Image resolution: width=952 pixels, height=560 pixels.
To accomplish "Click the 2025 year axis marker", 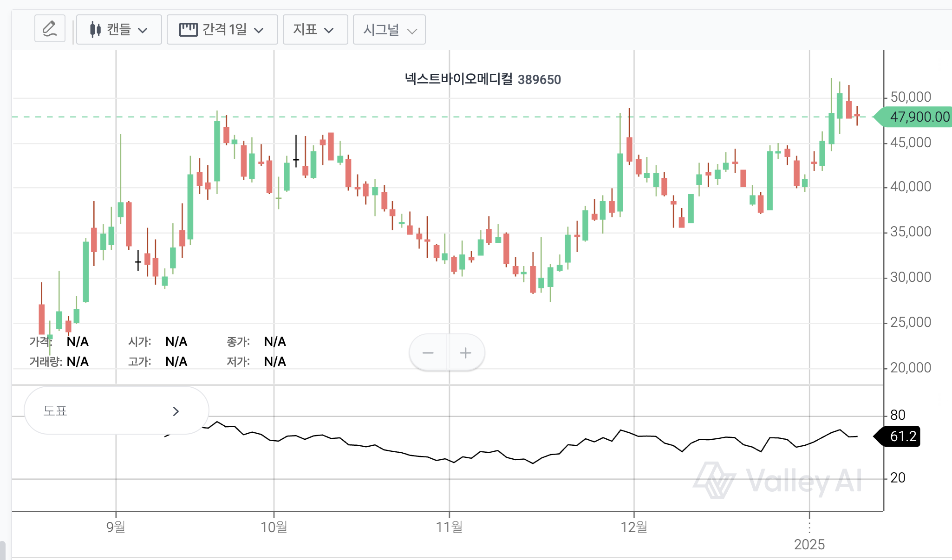I will (809, 544).
